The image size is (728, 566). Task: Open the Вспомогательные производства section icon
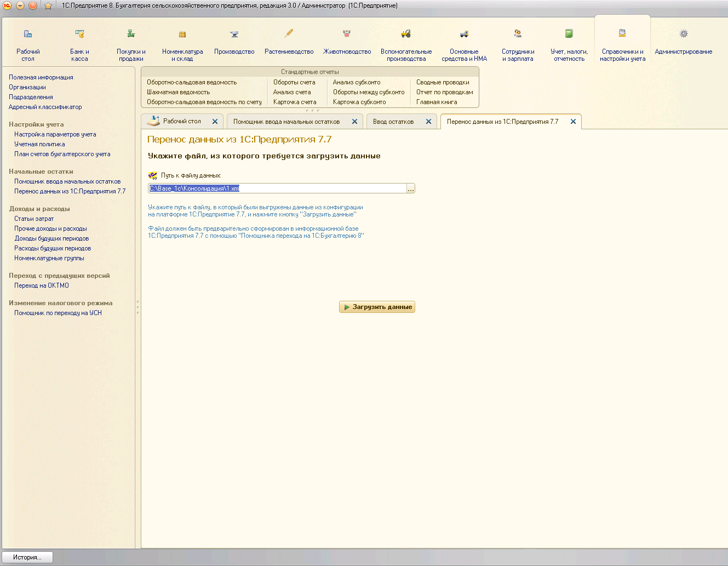tap(406, 34)
